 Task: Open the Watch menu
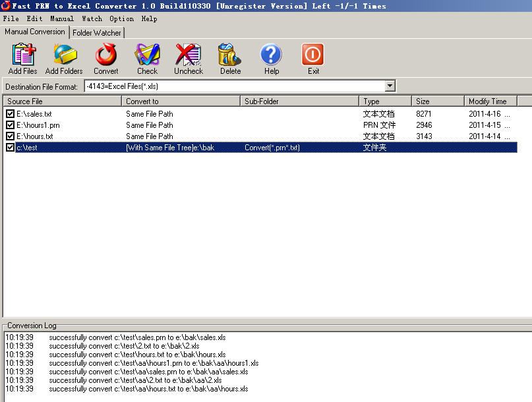point(92,18)
